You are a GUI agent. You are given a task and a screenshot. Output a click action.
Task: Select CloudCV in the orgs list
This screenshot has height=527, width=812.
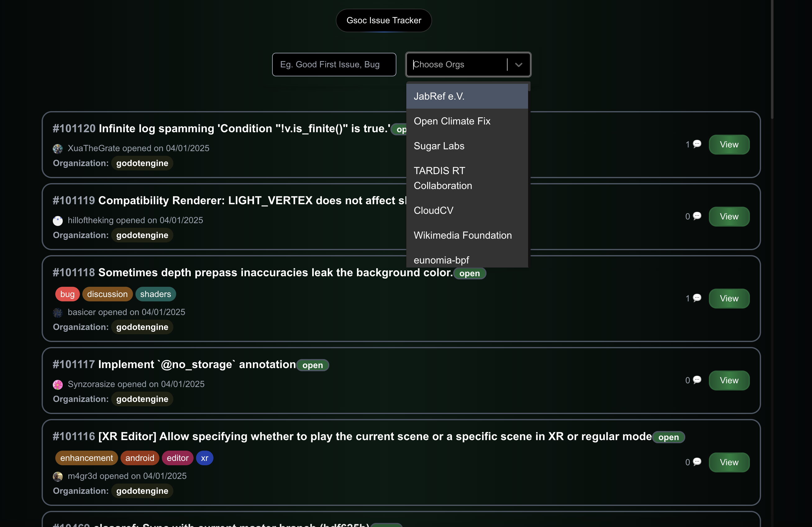point(467,210)
